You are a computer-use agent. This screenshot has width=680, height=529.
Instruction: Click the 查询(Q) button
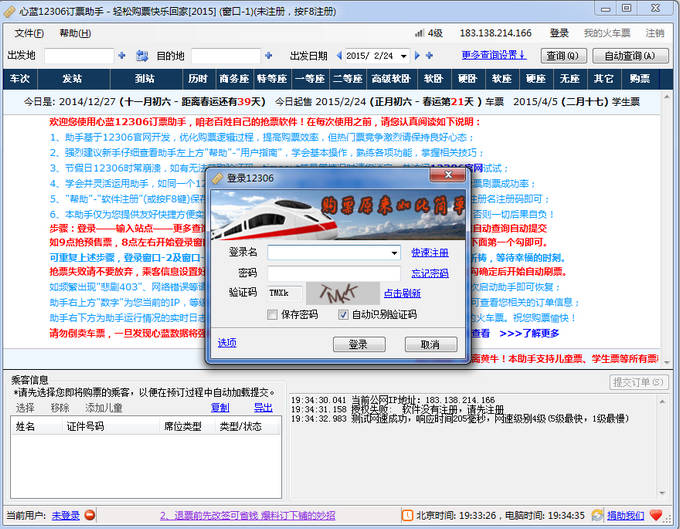click(x=563, y=56)
